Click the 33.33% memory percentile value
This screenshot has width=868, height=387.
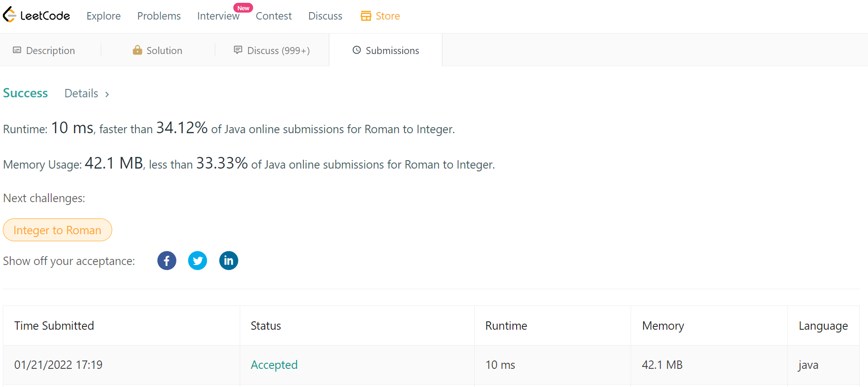coord(222,163)
